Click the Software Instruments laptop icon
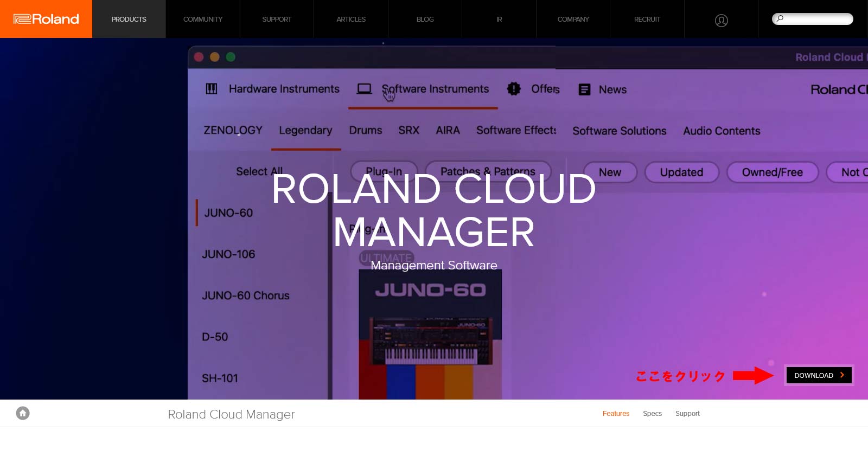Viewport: 868px width, 463px height. pyautogui.click(x=364, y=89)
